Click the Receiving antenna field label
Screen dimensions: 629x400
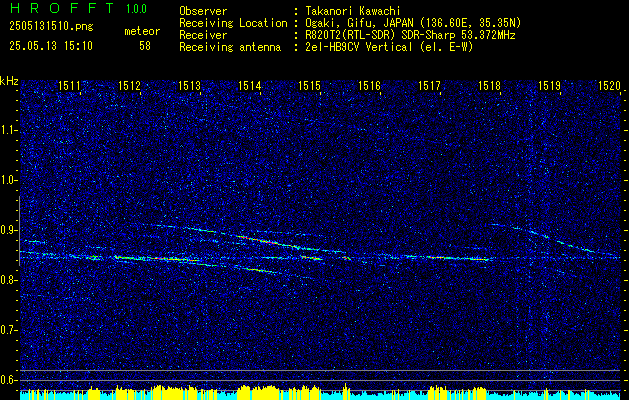point(230,47)
